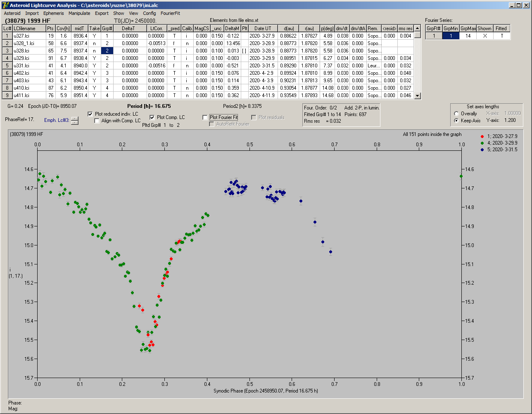Image resolution: width=532 pixels, height=414 pixels.
Task: Select the u402.lci file cell
Action: pos(28,73)
